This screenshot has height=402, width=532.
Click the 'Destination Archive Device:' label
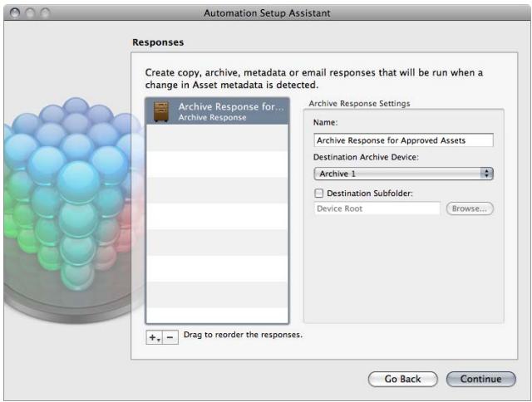tap(366, 157)
